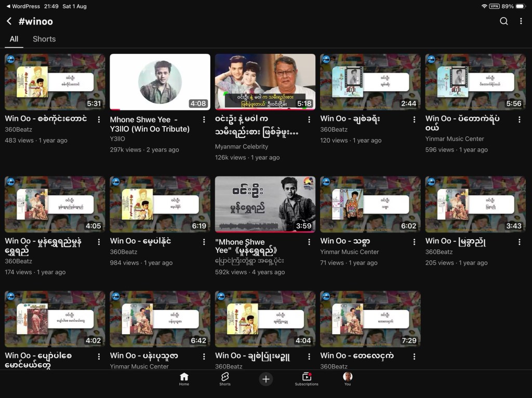
Task: Tap the plus create button
Action: tap(266, 379)
